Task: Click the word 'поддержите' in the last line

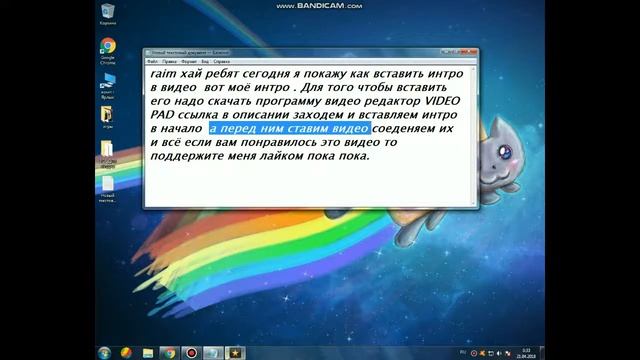Action: 187,156
